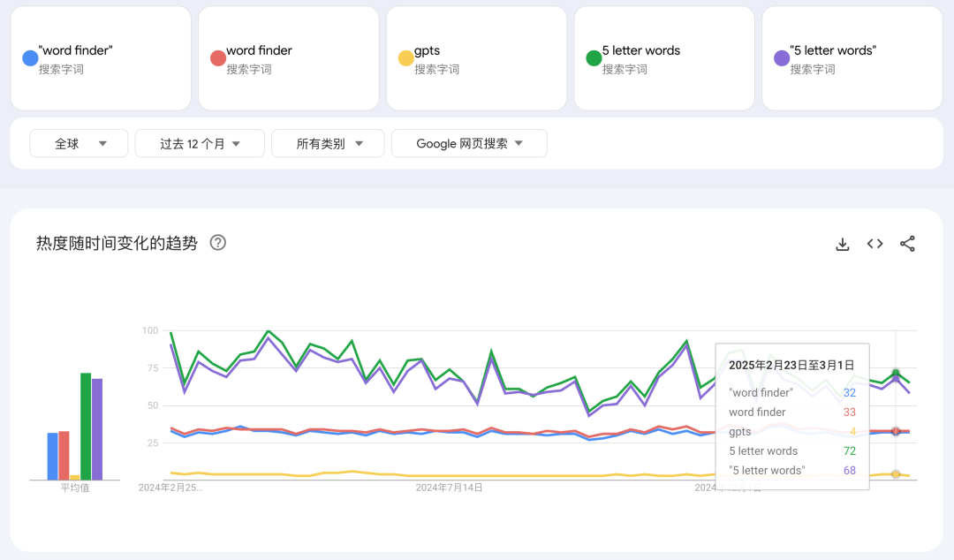Click the share icon on the chart
The height and width of the screenshot is (560, 954).
(907, 244)
